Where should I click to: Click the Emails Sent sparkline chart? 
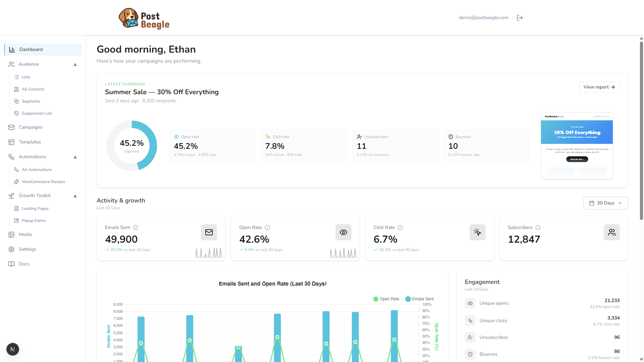click(209, 253)
